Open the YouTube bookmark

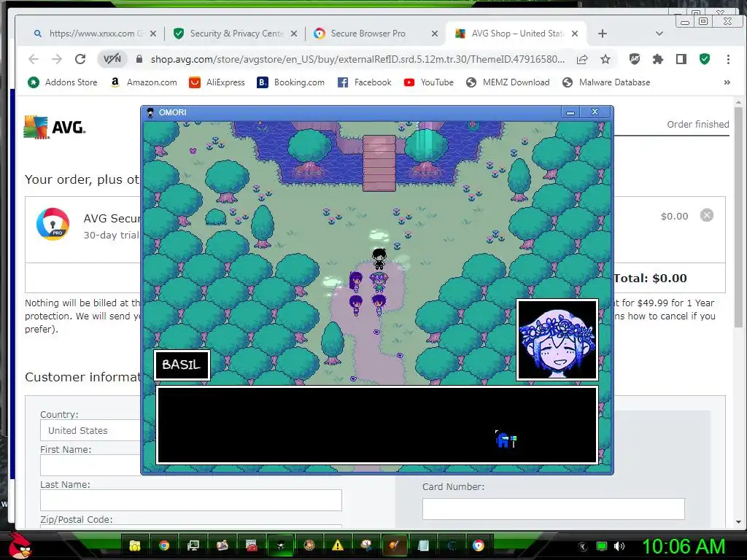(429, 82)
